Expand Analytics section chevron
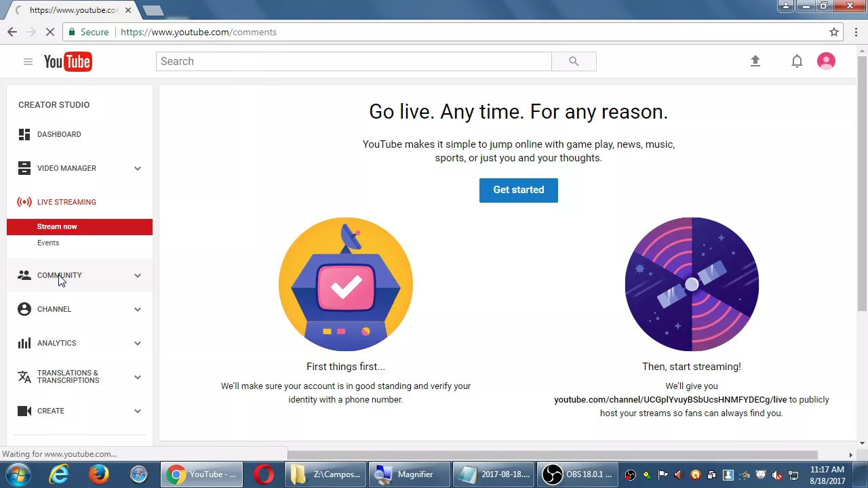The image size is (868, 488). (138, 343)
